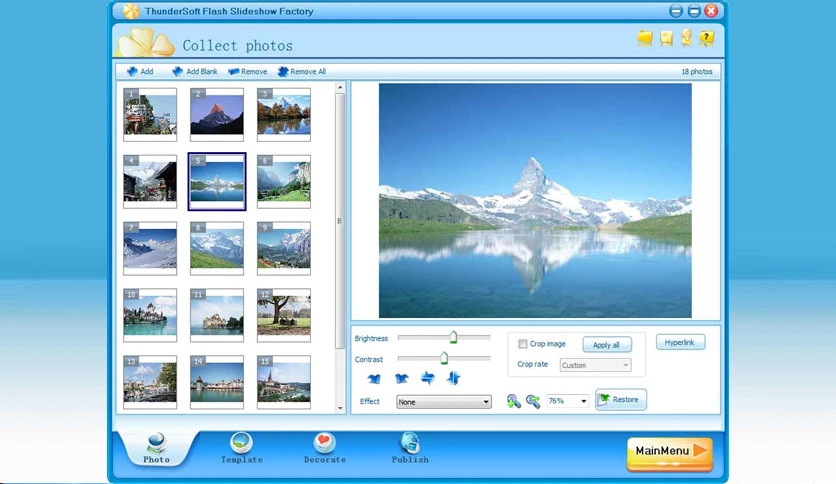Click Add Blank in the photo toolbar
The image size is (836, 484).
pyautogui.click(x=195, y=71)
